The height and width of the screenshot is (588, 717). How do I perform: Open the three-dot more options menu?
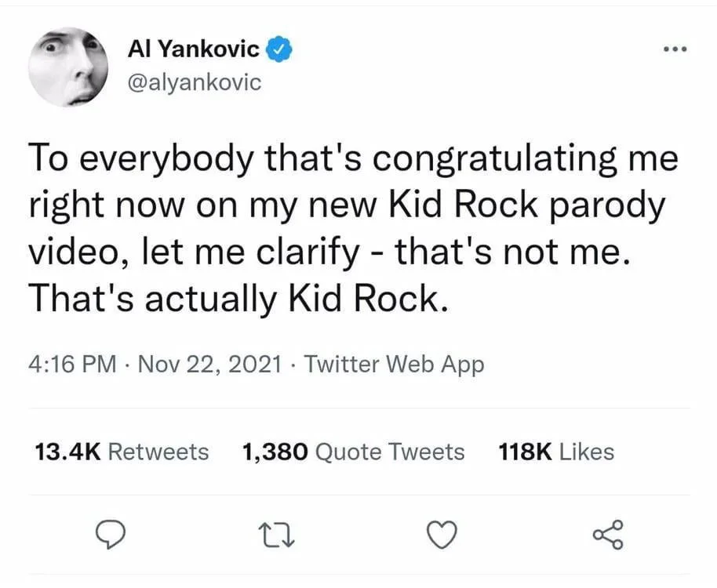coord(675,49)
